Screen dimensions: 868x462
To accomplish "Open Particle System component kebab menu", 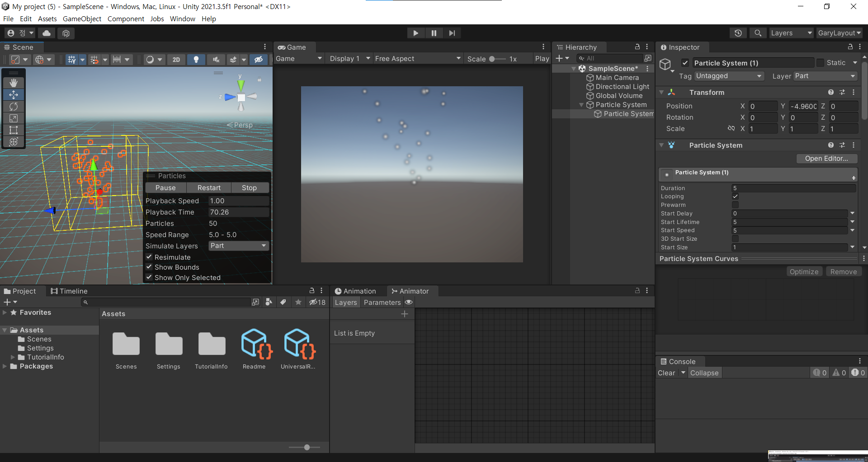I will point(854,145).
